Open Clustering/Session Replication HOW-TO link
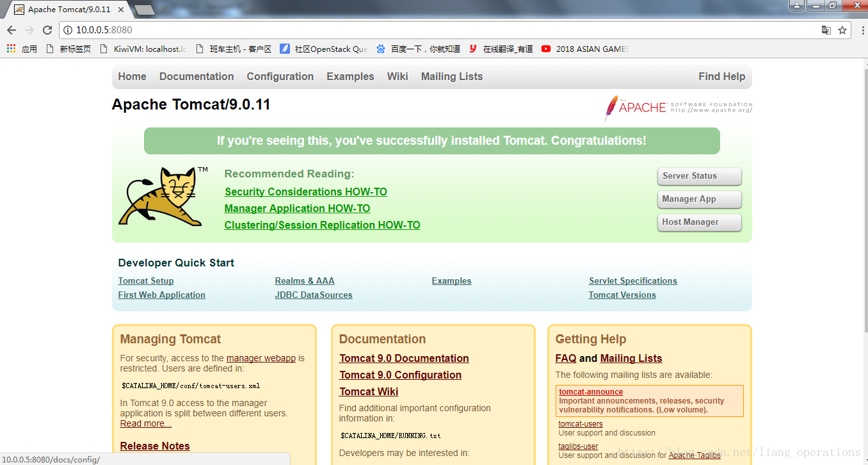This screenshot has width=868, height=465. tap(322, 225)
